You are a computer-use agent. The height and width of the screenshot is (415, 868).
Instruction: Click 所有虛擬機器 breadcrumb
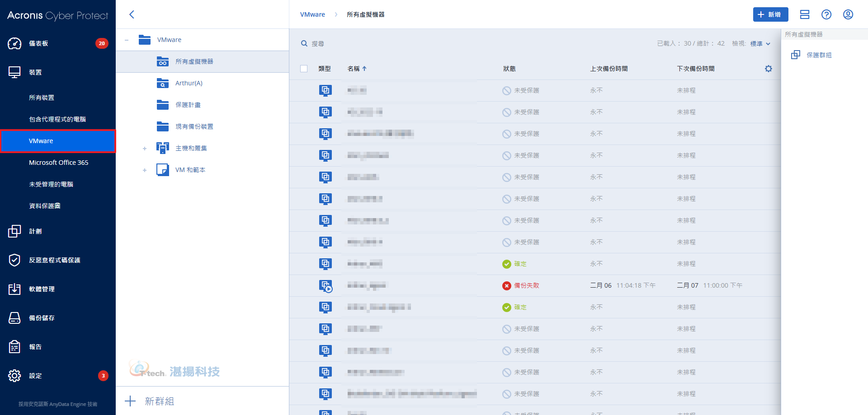366,14
